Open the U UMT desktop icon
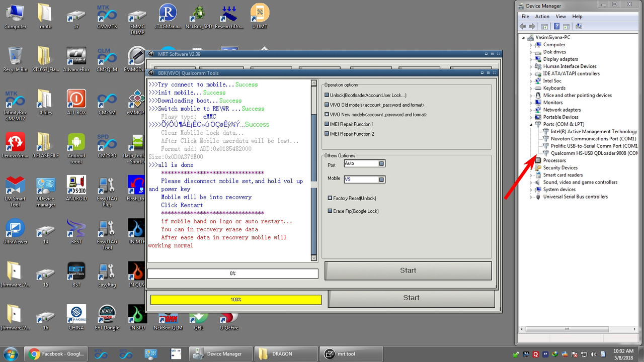The image size is (644, 362). click(x=260, y=17)
